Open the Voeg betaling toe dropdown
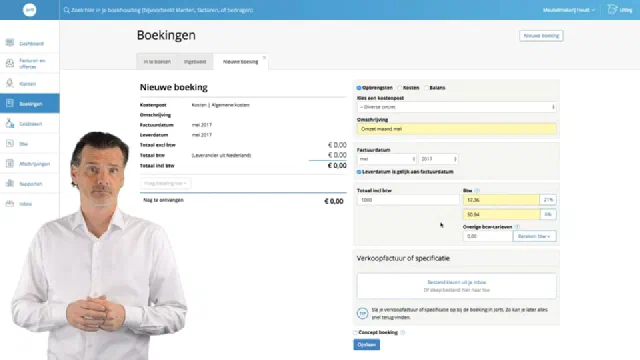The image size is (640, 360). (x=165, y=183)
